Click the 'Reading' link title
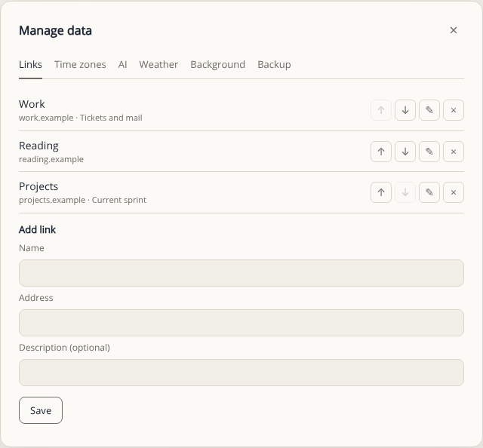Screen dimensions: 483x448 click(38, 146)
